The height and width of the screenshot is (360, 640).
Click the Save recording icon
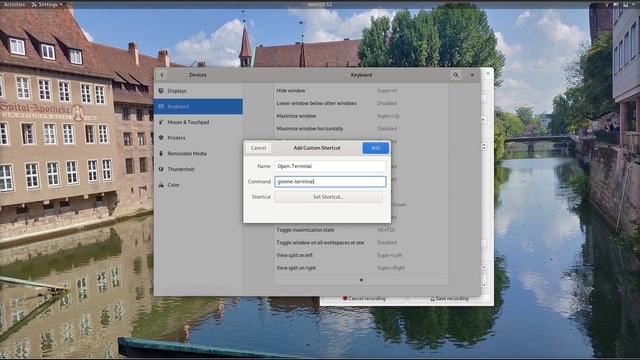click(x=432, y=299)
